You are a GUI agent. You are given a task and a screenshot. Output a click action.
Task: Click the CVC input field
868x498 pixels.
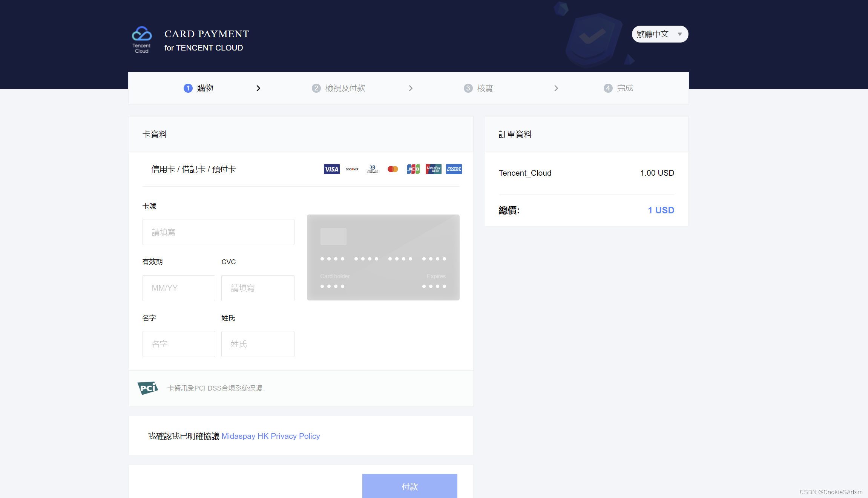coord(258,288)
